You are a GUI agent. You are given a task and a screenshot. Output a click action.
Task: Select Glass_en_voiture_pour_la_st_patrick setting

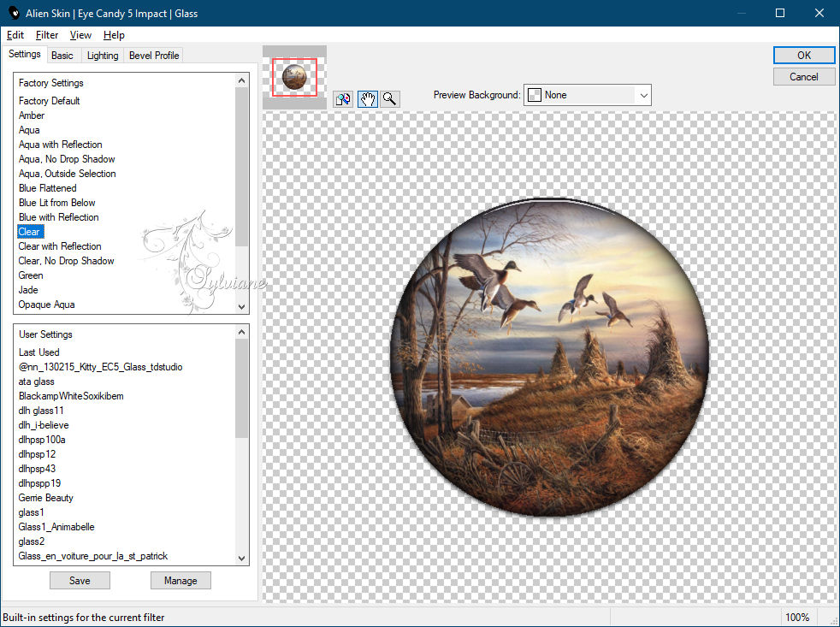[92, 556]
